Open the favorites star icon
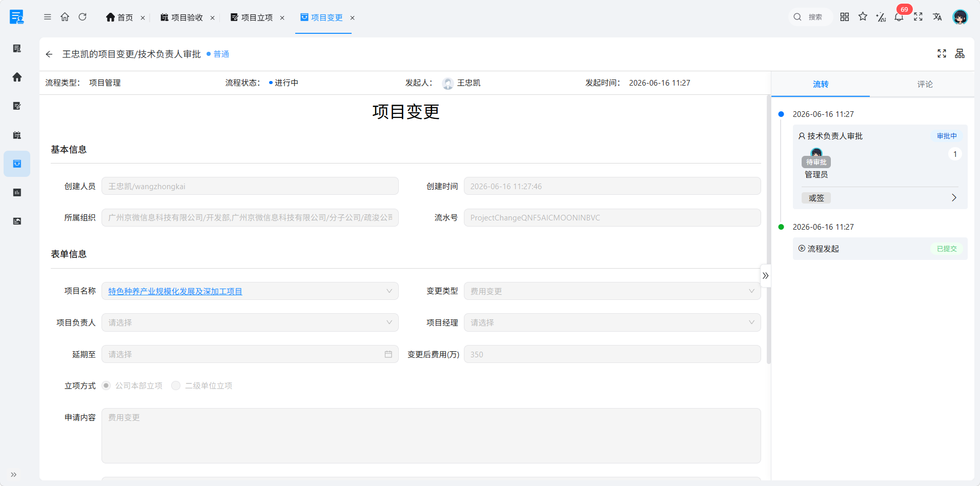This screenshot has height=486, width=980. click(x=863, y=17)
